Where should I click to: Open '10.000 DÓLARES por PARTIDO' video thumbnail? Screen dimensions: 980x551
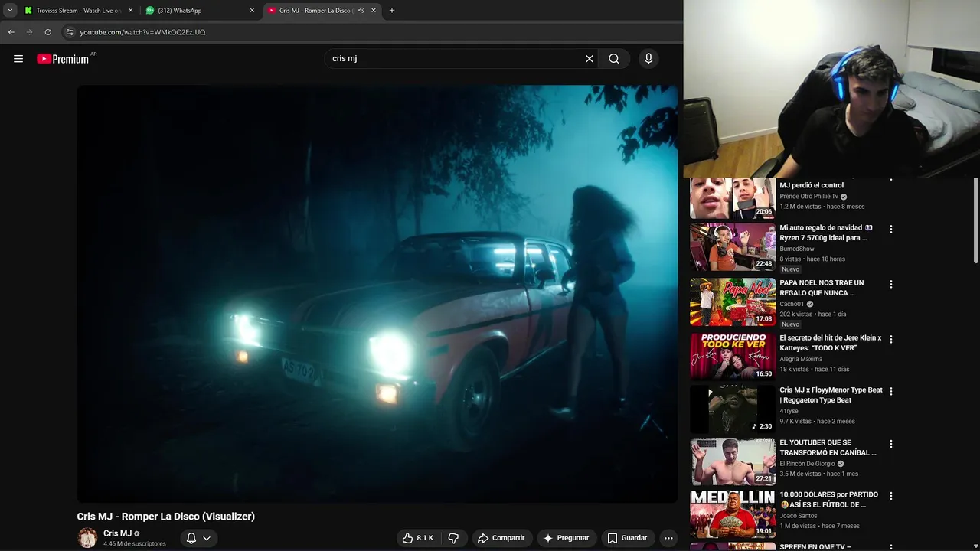tap(733, 514)
